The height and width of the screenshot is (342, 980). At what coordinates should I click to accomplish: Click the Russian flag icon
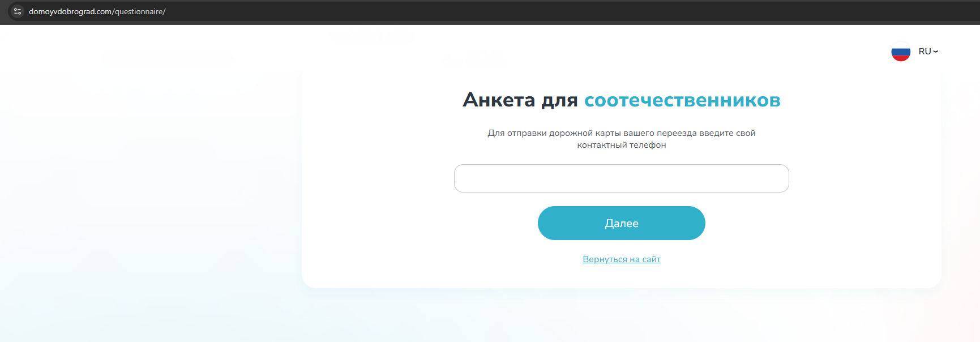[x=901, y=52]
